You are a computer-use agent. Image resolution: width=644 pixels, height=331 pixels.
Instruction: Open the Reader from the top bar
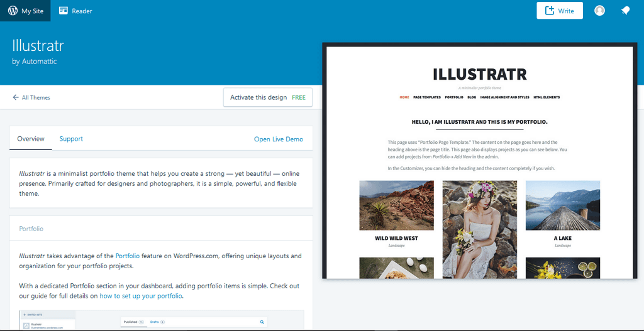coord(75,11)
